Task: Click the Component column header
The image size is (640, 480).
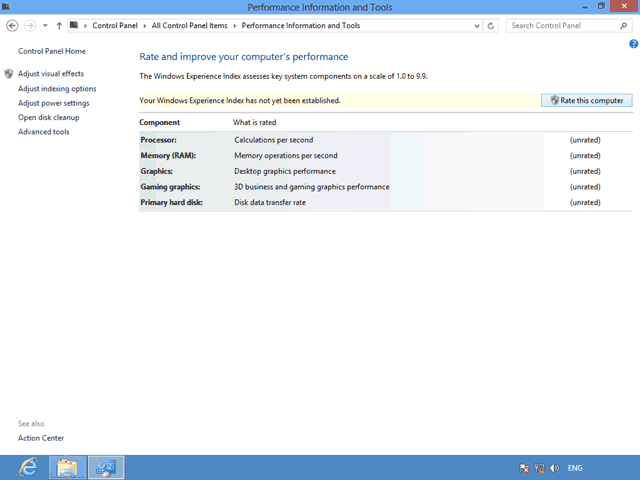Action: [x=160, y=122]
